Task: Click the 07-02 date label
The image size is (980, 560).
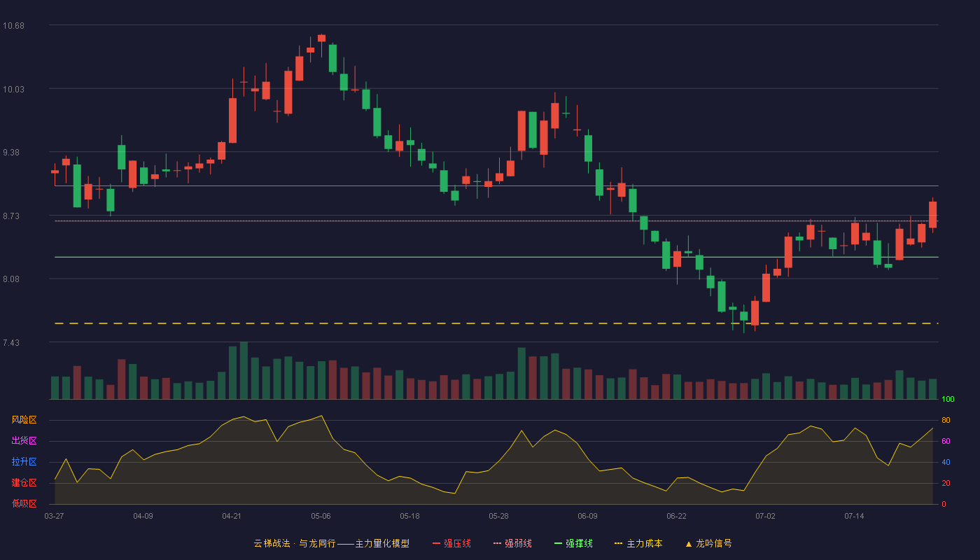Action: (x=765, y=516)
